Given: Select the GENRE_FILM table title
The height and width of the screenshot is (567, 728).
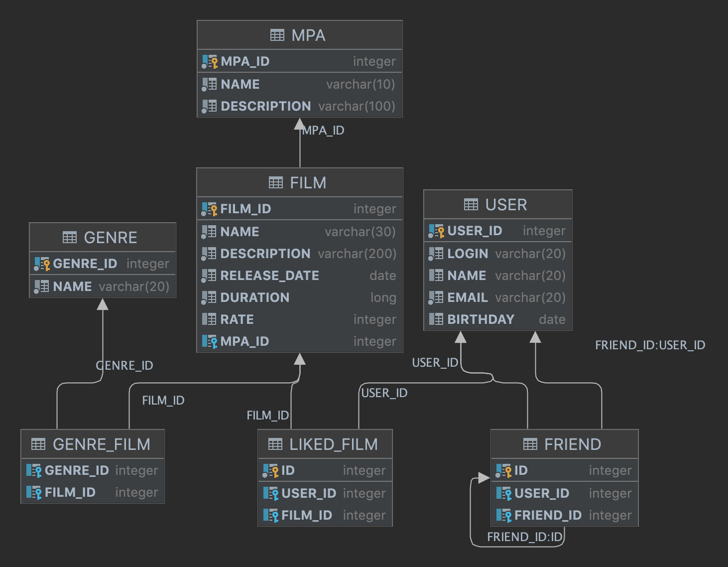Looking at the screenshot, I should 102,444.
